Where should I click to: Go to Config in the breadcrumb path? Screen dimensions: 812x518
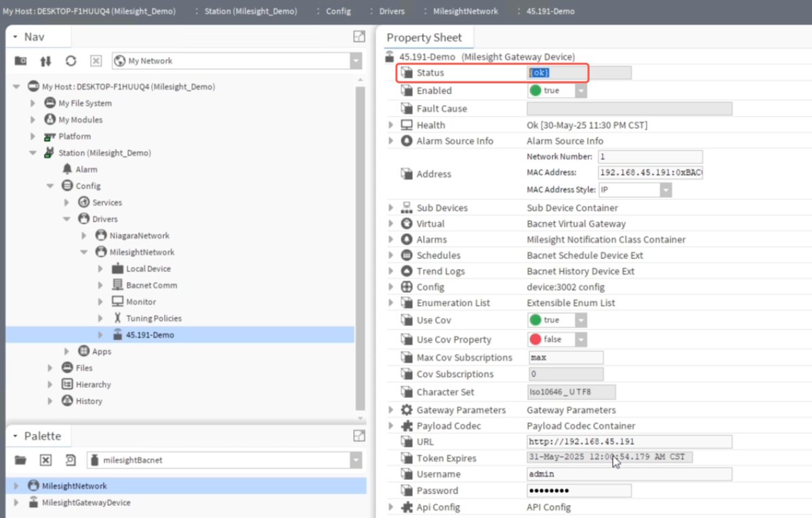338,11
